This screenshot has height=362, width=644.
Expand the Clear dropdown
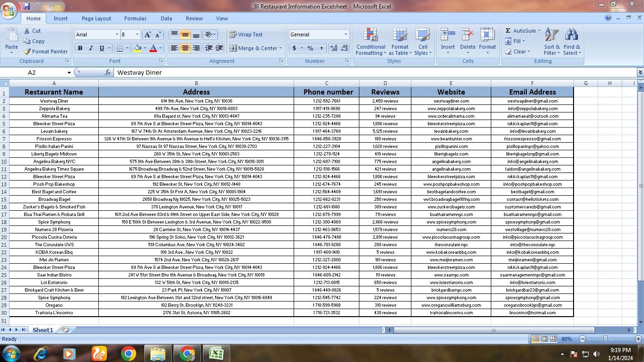point(529,52)
